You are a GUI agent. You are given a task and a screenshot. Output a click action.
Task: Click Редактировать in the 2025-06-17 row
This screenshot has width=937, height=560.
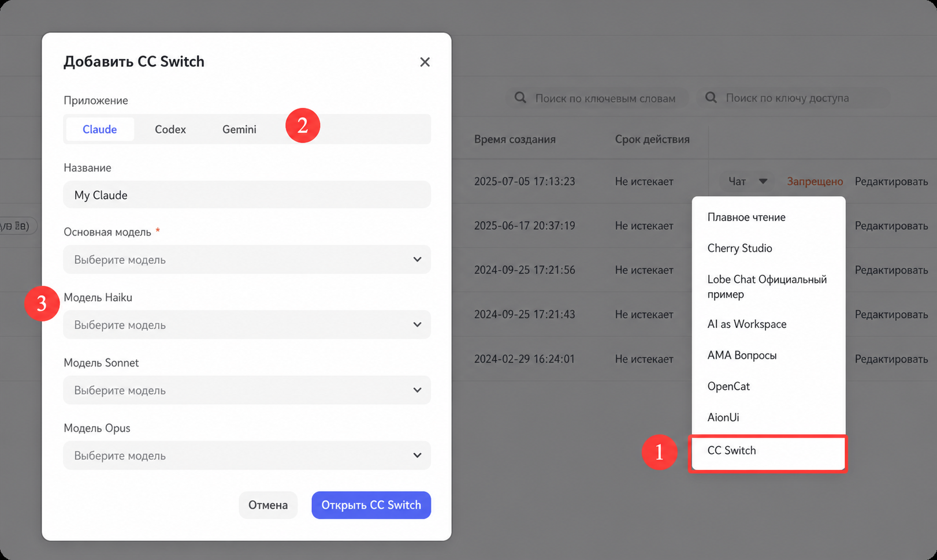click(x=891, y=226)
